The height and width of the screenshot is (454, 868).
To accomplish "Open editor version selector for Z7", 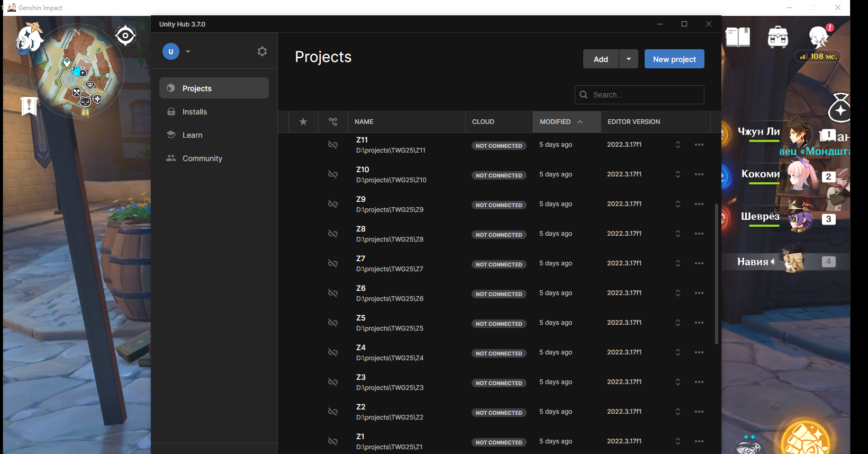I will 678,263.
